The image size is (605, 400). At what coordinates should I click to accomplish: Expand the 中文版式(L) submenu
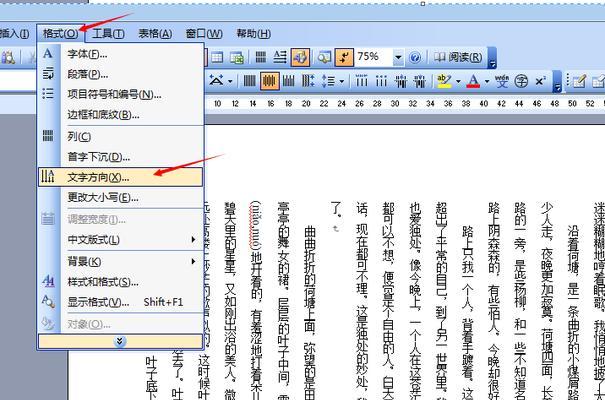click(x=120, y=240)
